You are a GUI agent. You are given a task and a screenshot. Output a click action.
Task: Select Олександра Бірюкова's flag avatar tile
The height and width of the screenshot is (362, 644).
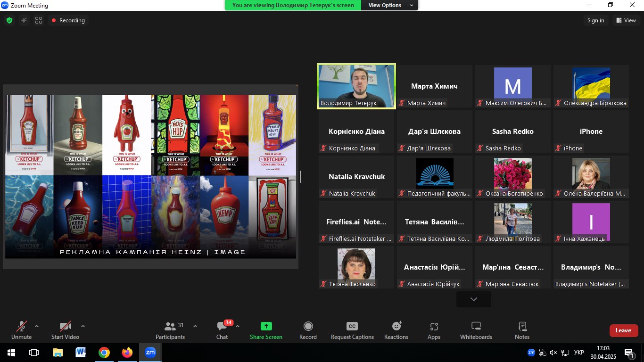click(x=591, y=86)
